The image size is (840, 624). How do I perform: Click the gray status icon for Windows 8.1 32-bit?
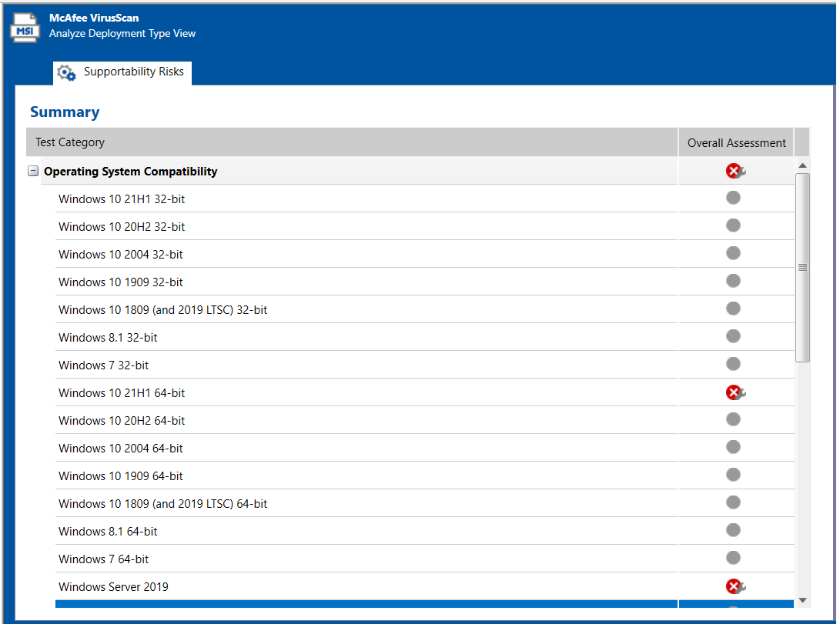[733, 336]
